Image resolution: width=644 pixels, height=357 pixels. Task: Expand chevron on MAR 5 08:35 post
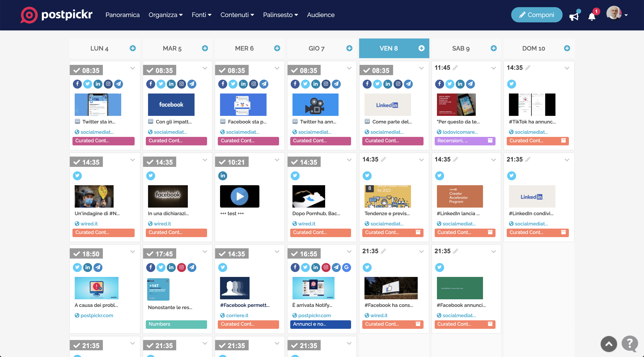(205, 68)
